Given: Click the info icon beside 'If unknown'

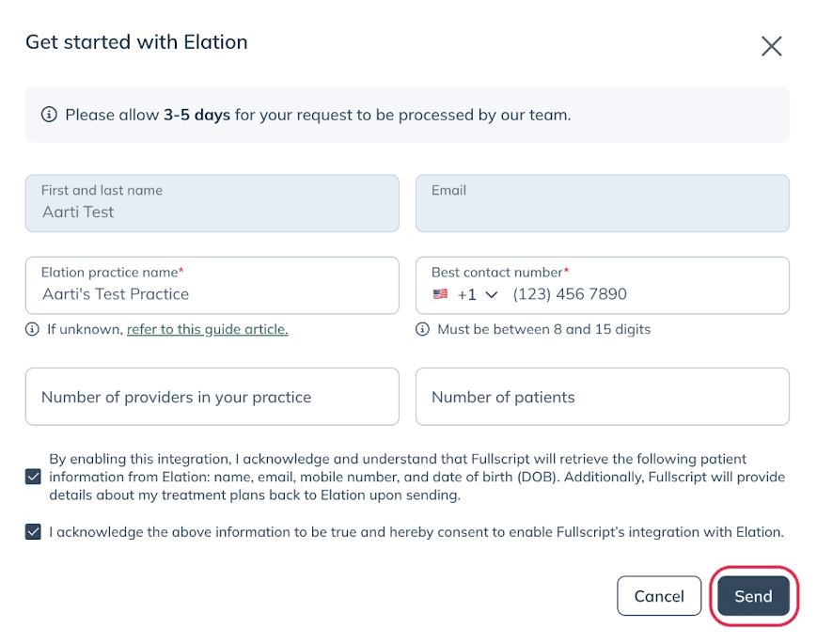Looking at the screenshot, I should click(32, 329).
